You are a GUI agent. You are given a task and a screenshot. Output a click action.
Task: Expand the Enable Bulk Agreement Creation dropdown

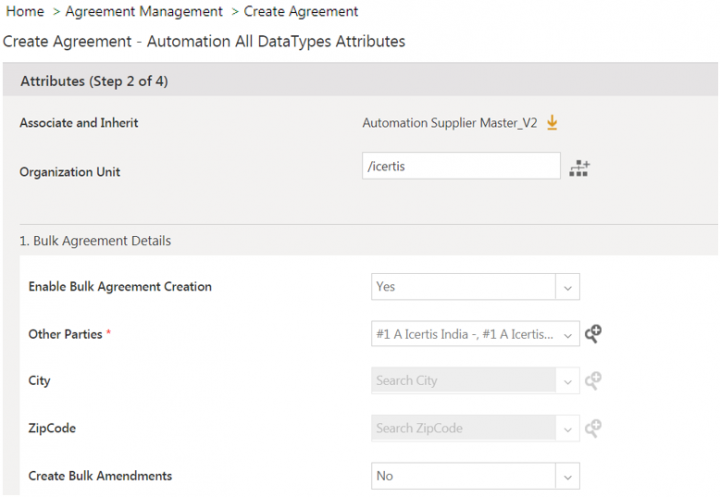[x=567, y=287]
